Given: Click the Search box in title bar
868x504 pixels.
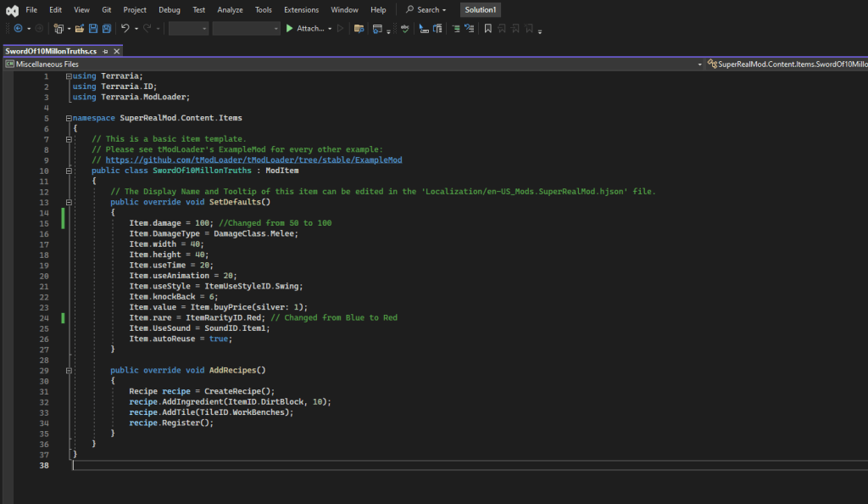Looking at the screenshot, I should click(x=426, y=10).
